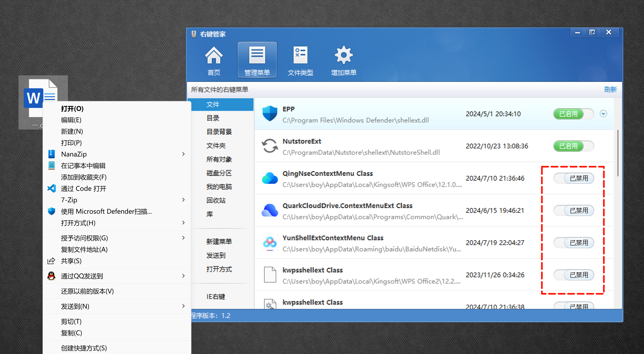The height and width of the screenshot is (354, 644).
Task: Click the Defender shield icon in context menu
Action: [52, 211]
